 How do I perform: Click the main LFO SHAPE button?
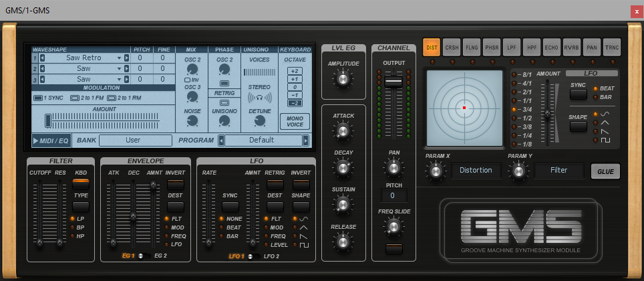(301, 207)
